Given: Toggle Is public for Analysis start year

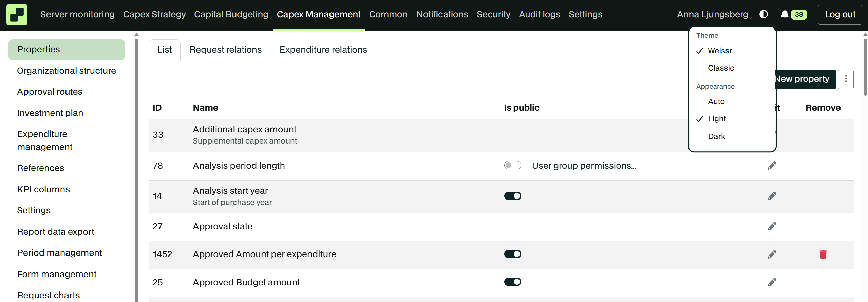Looking at the screenshot, I should point(512,196).
